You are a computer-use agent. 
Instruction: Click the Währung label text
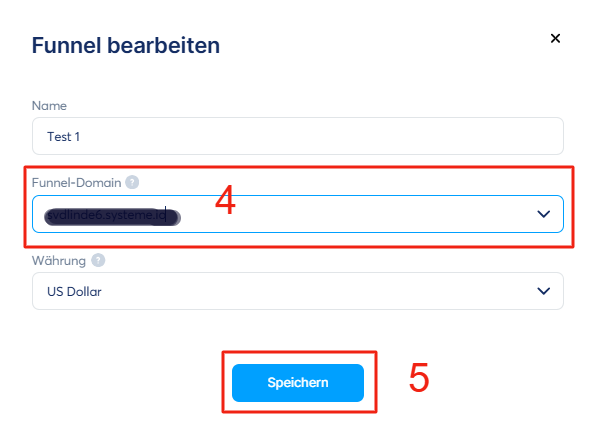[59, 260]
